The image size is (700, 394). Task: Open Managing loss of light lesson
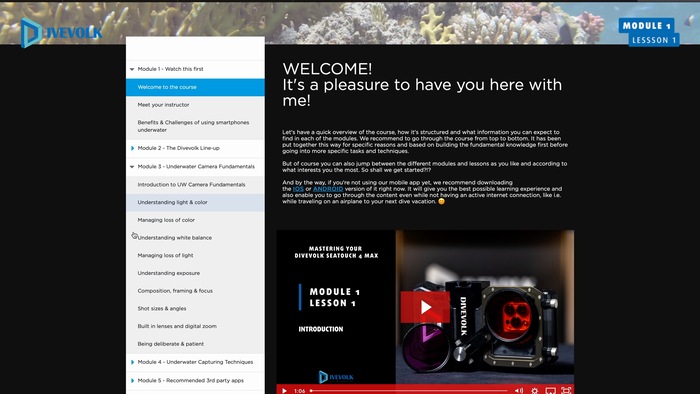pyautogui.click(x=195, y=255)
